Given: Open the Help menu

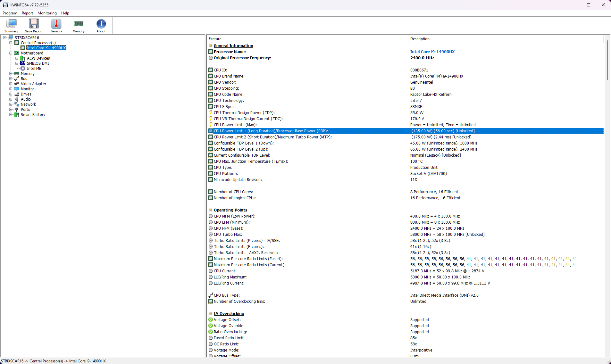Looking at the screenshot, I should click(65, 13).
